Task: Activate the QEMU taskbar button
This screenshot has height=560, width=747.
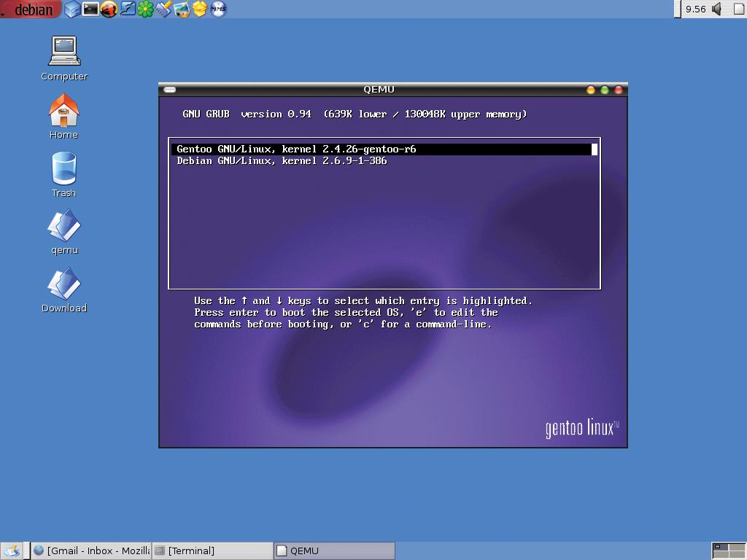Action: pos(334,551)
